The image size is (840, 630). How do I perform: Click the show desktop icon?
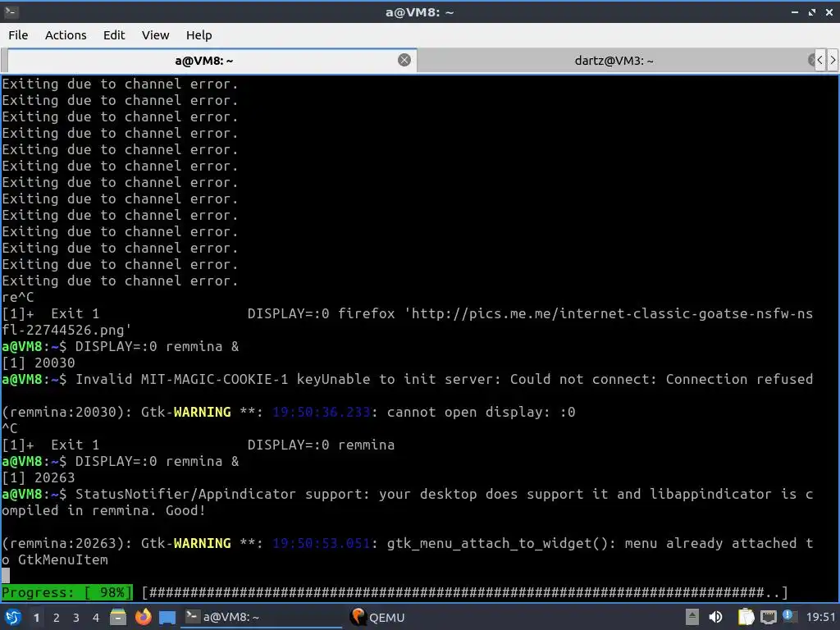(167, 618)
